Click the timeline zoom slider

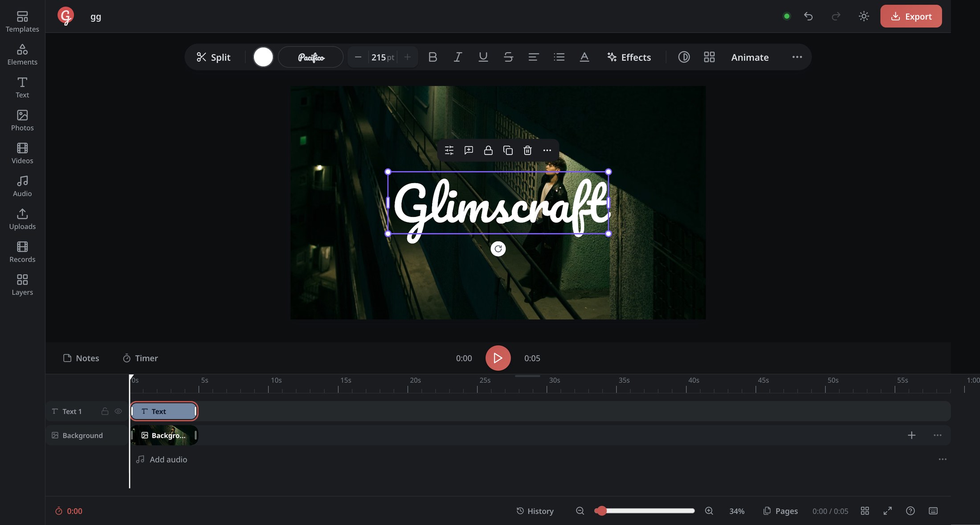pos(644,511)
